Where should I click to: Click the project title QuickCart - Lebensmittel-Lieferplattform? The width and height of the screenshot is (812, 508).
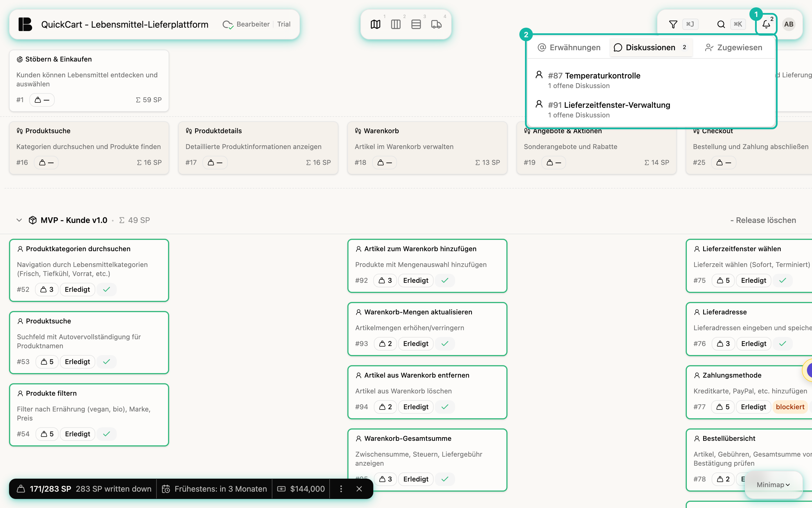125,24
